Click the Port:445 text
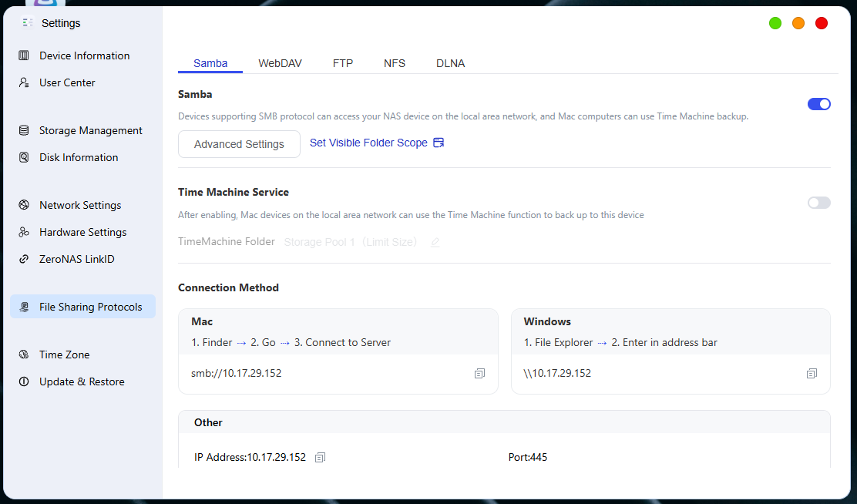857x504 pixels. [527, 457]
